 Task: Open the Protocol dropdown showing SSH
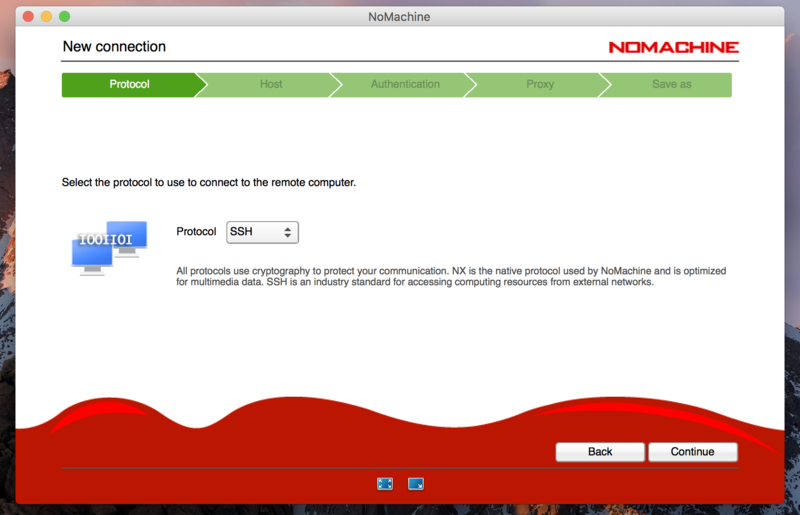tap(262, 232)
